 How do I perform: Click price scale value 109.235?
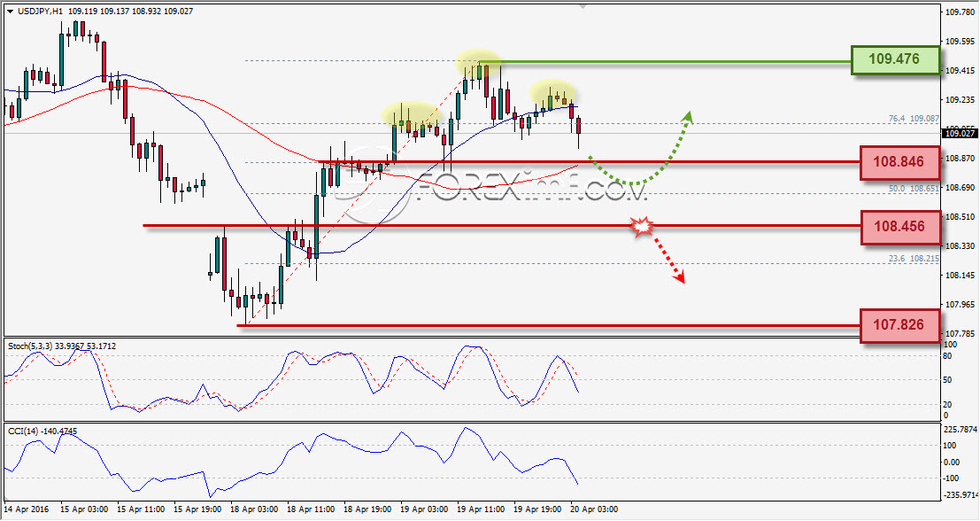click(x=960, y=99)
